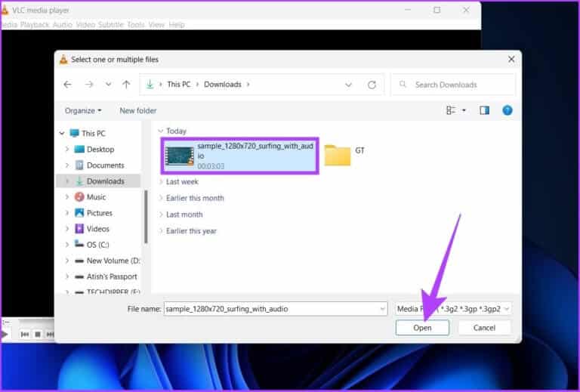Select Downloads in the address path
Screen dimensions: 580x392
(223, 85)
